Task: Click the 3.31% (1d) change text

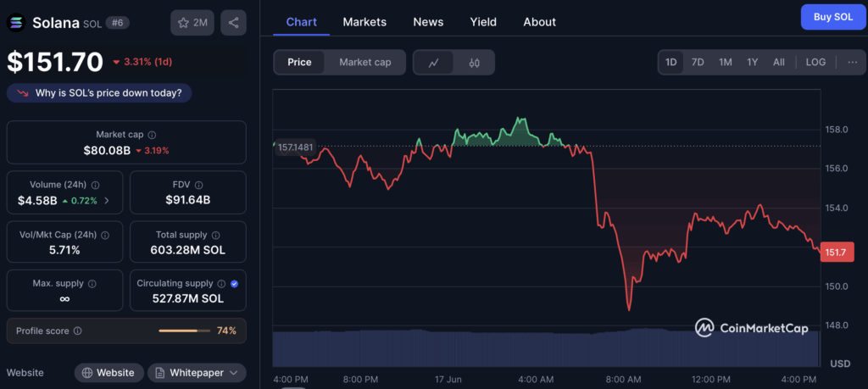Action: [147, 62]
